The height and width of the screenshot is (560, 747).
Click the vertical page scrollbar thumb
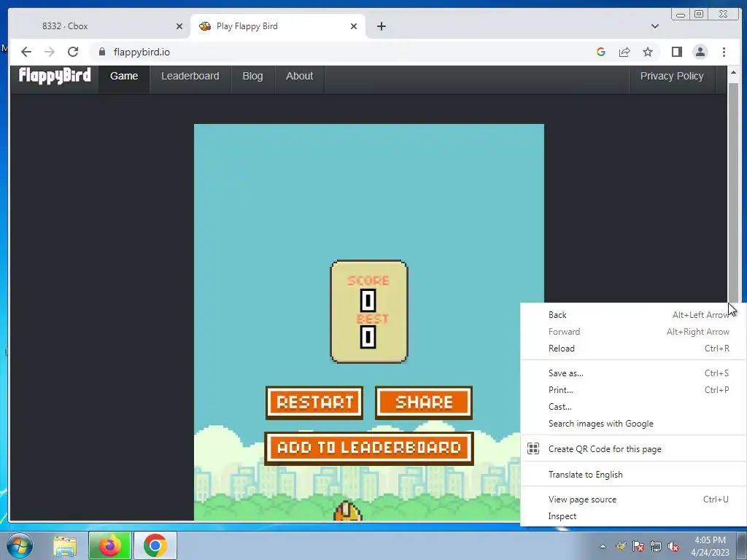[x=733, y=192]
